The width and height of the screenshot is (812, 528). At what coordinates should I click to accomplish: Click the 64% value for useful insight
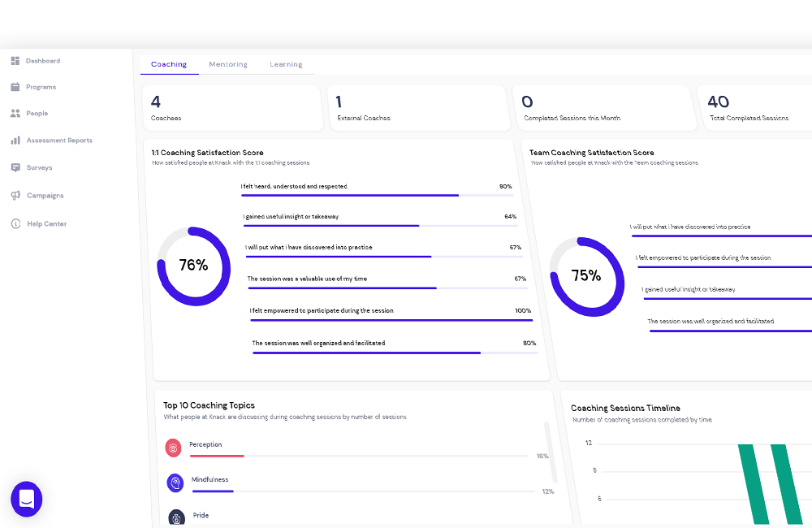(x=511, y=217)
